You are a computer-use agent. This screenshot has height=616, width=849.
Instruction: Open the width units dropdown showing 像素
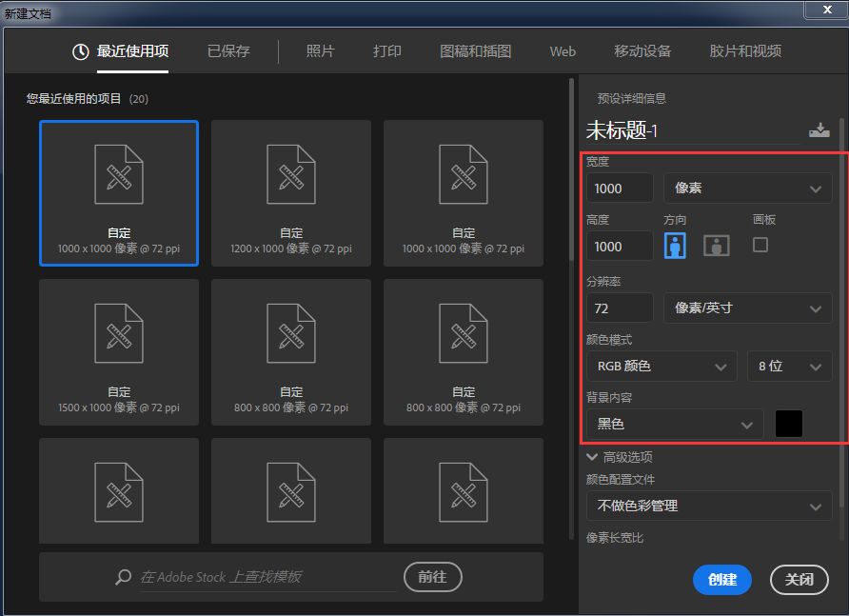747,189
